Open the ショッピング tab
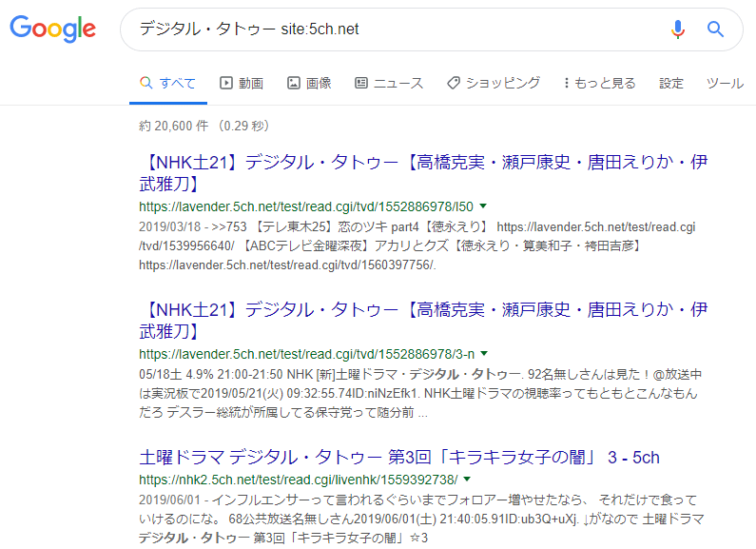This screenshot has width=756, height=549. point(494,83)
